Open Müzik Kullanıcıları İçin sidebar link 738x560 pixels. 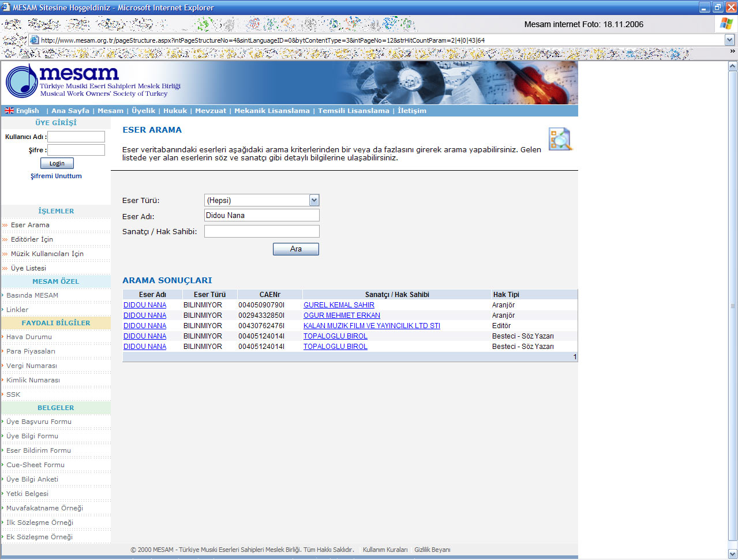tap(47, 254)
